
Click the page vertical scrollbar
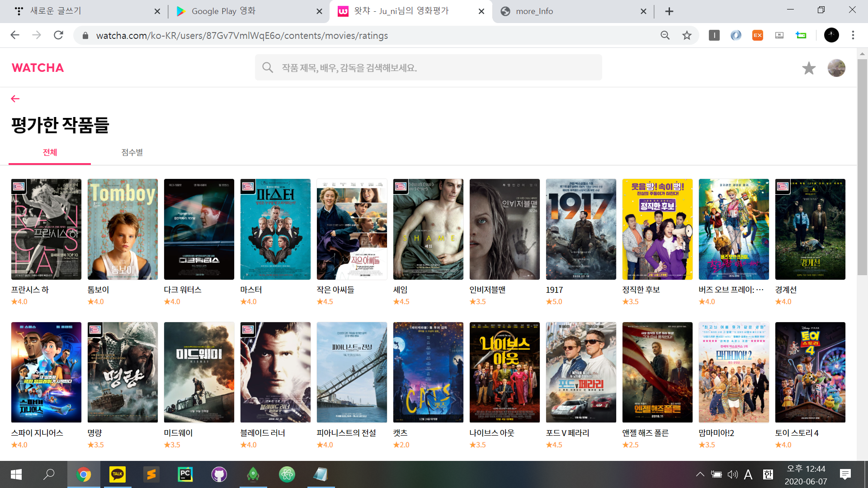point(862,167)
